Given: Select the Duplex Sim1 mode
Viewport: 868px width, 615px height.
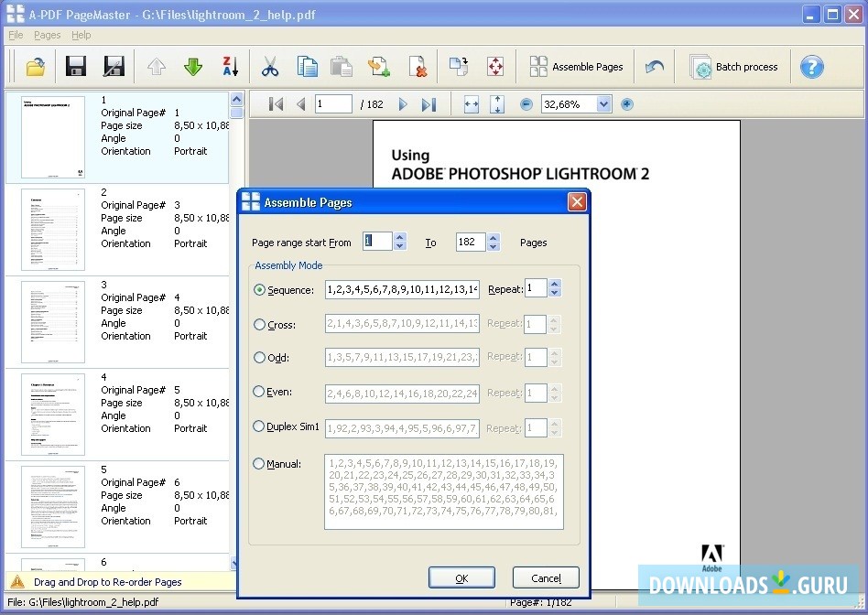Looking at the screenshot, I should pos(258,426).
